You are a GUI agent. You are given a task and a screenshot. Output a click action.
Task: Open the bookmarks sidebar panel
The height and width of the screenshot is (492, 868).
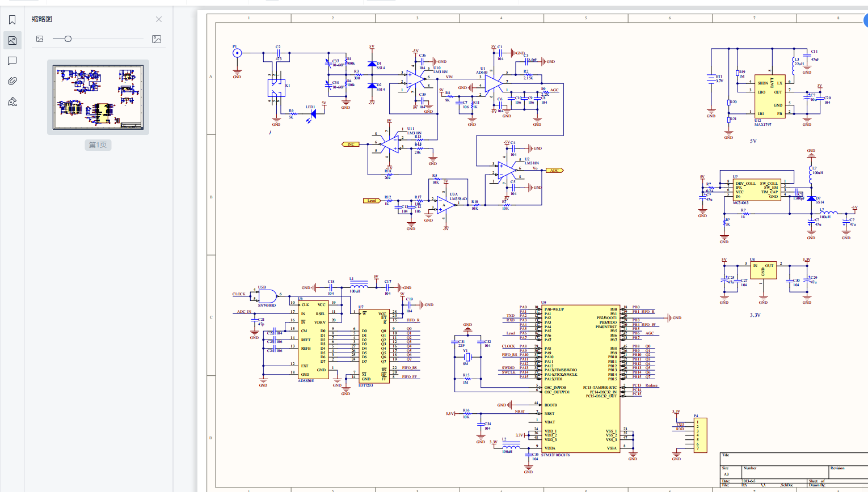12,20
